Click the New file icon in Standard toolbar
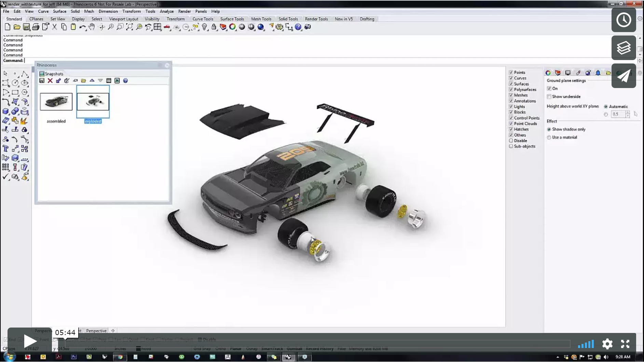Screen dimensions: 644x362 (8, 27)
